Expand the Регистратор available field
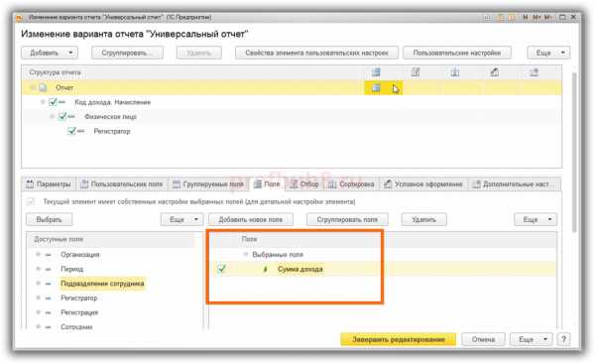This screenshot has height=364, width=595. (x=38, y=298)
